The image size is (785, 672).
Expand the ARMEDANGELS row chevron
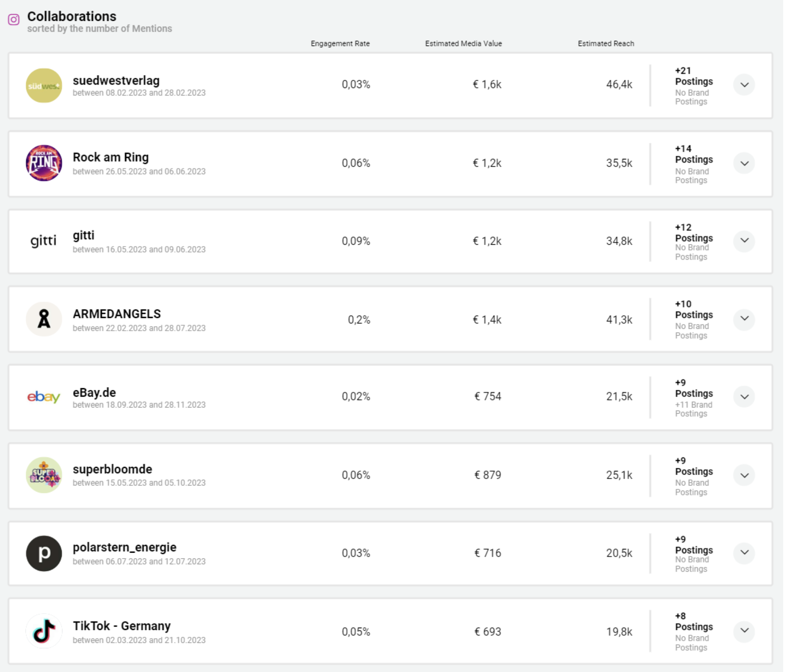(x=744, y=319)
